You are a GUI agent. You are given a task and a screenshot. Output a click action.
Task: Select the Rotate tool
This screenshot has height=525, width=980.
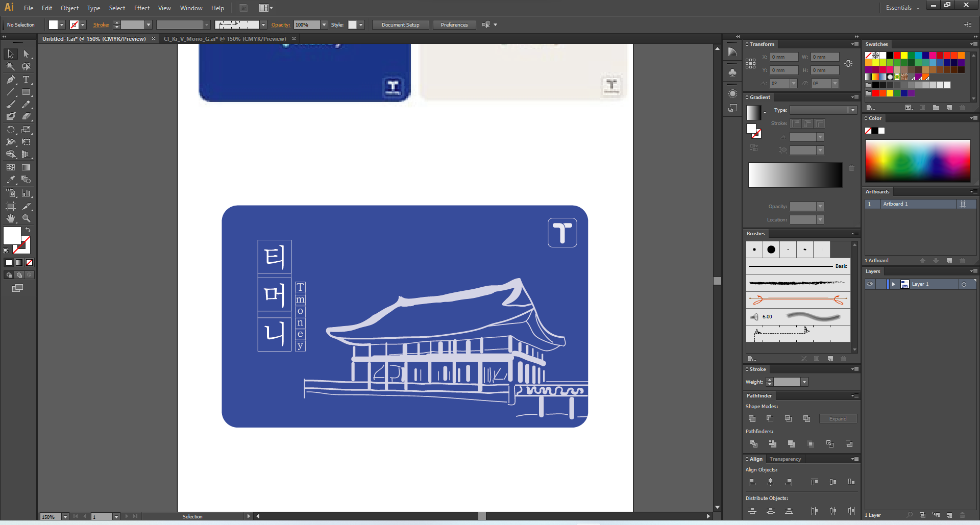(x=10, y=130)
